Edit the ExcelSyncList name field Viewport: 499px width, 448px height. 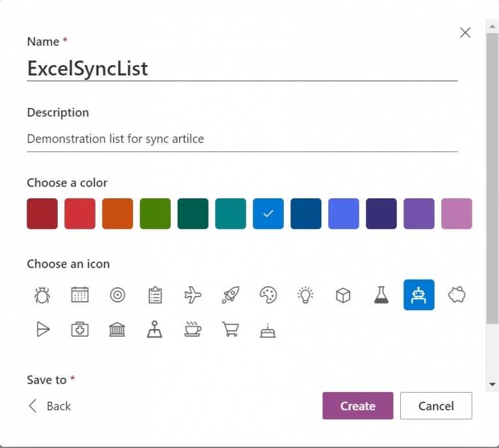click(242, 68)
